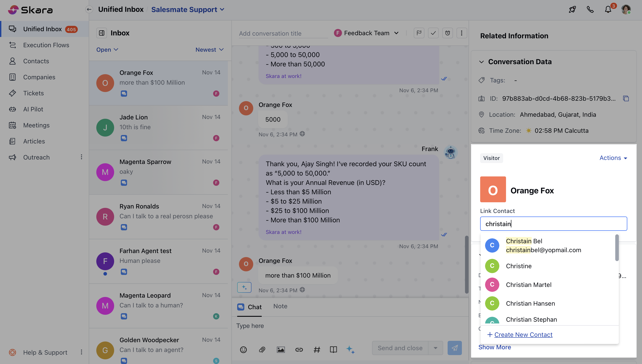Copy the conversation ID
642x364 pixels.
click(626, 98)
